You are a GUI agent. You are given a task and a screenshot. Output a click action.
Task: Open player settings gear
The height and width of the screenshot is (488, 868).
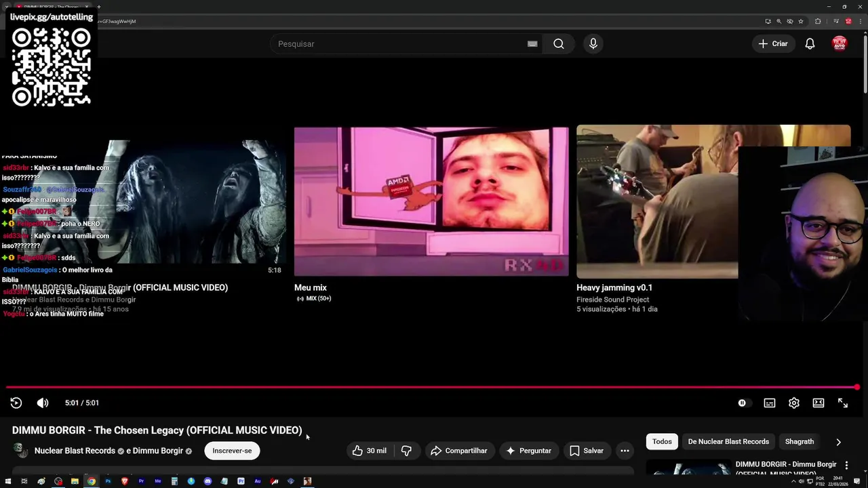794,403
